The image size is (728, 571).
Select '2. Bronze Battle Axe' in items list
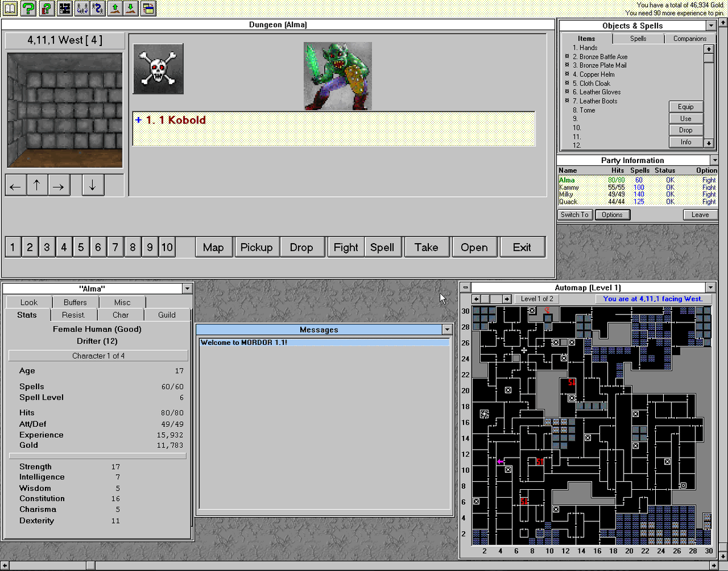[x=600, y=56]
